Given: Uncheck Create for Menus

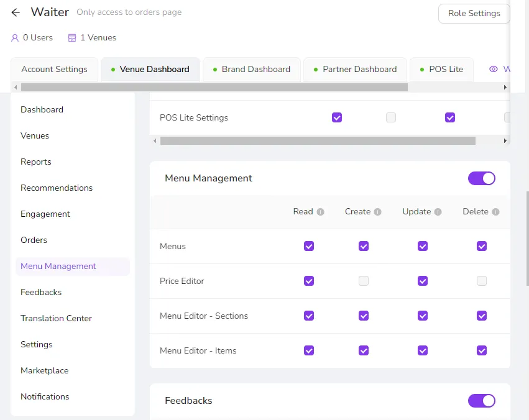Looking at the screenshot, I should [364, 246].
